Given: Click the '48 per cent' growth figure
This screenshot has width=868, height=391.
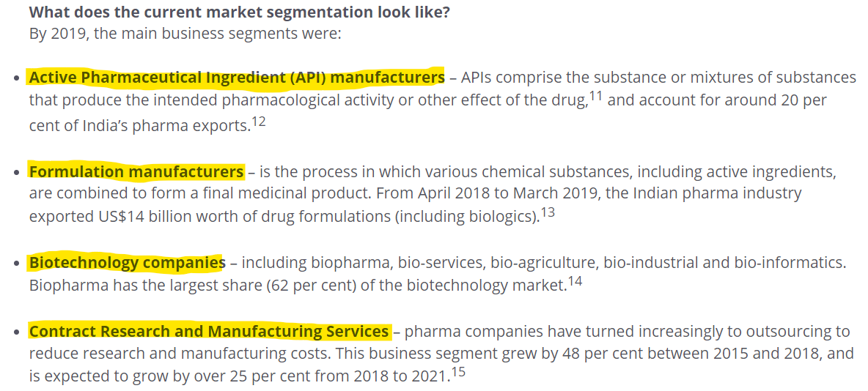Looking at the screenshot, I should (x=598, y=354).
